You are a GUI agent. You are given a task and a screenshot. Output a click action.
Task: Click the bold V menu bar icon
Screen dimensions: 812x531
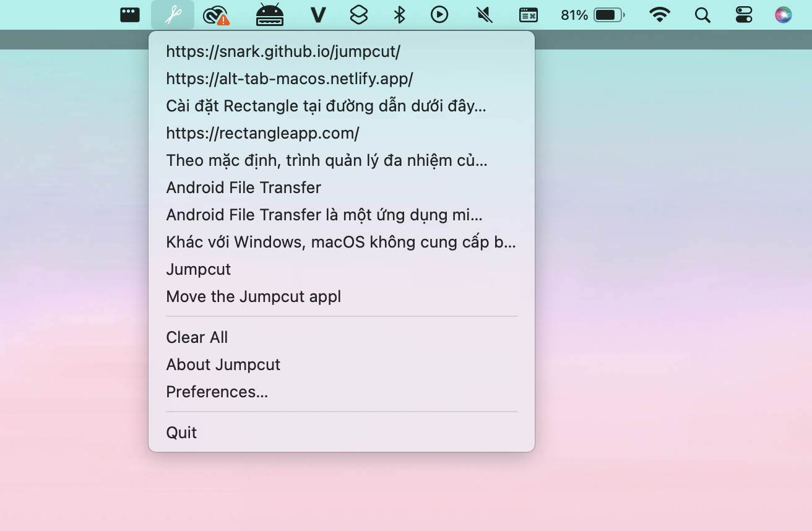(318, 15)
